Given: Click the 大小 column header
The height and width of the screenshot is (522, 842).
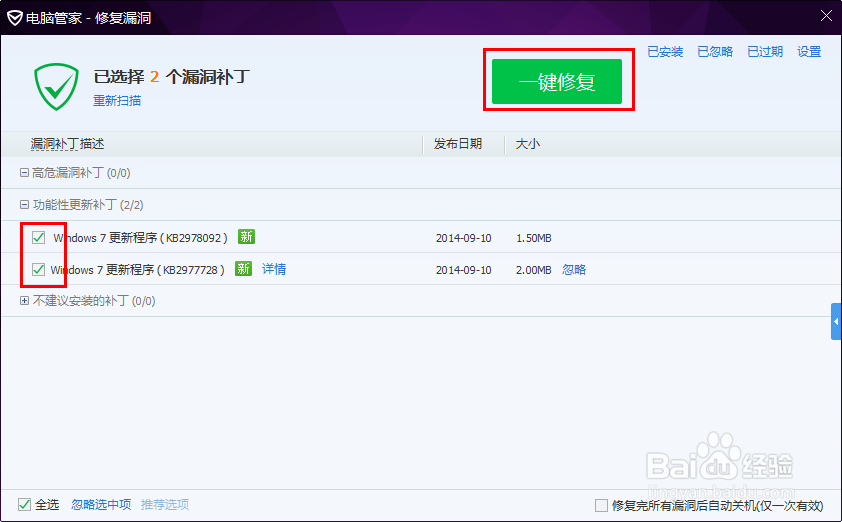Looking at the screenshot, I should (x=527, y=144).
